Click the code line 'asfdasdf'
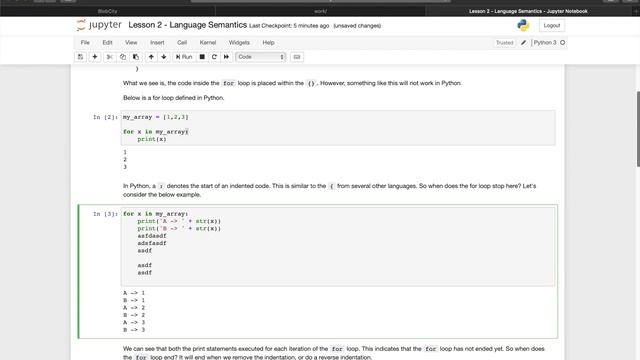640x360 pixels. 152,236
